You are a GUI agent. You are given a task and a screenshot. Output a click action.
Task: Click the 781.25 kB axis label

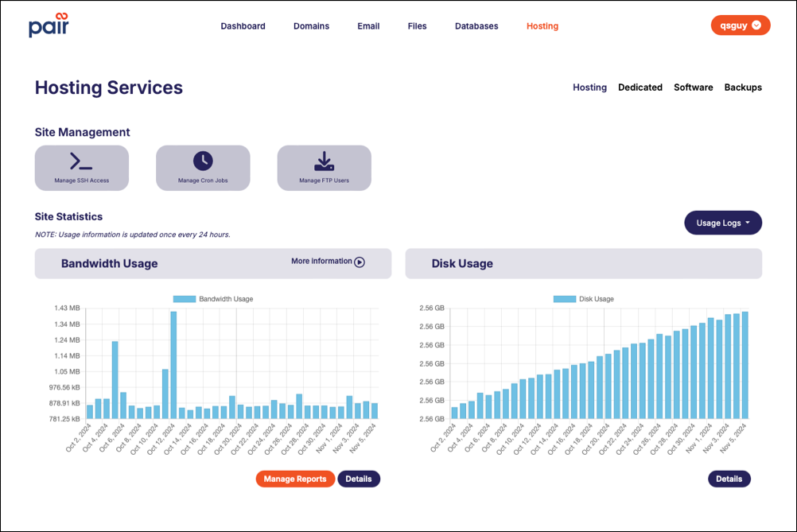point(64,419)
